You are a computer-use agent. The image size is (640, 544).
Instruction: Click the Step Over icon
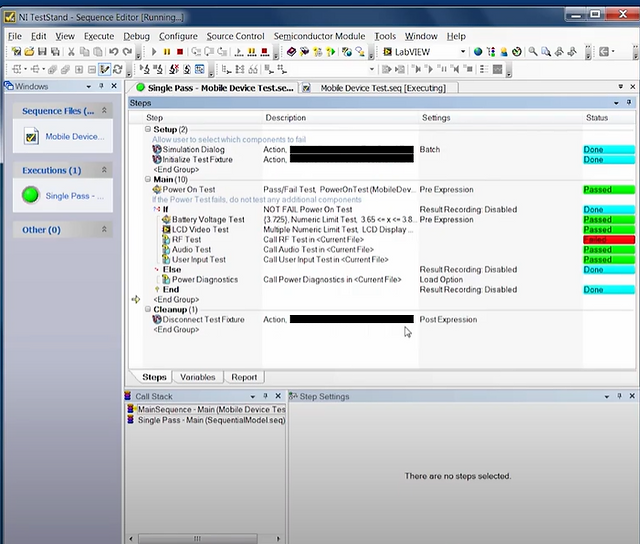pos(209,51)
